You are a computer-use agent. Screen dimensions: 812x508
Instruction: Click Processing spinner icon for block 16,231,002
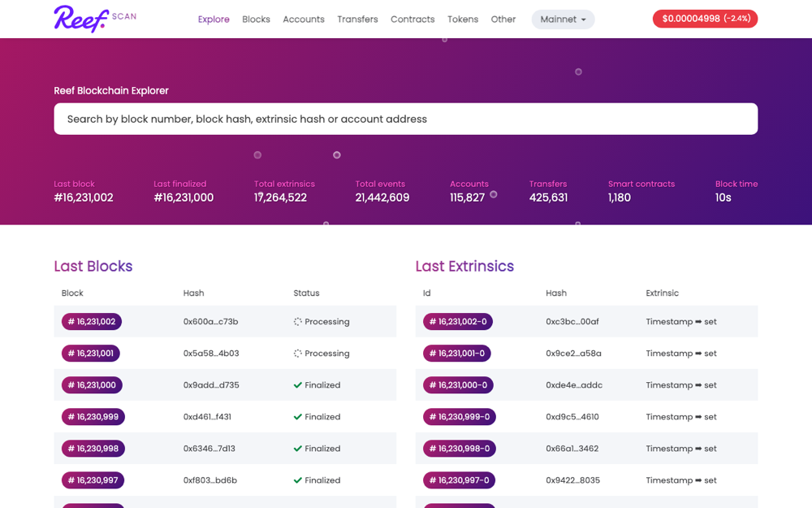tap(298, 321)
